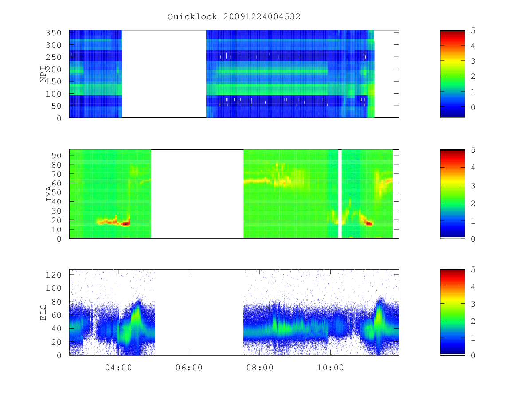The width and height of the screenshot is (532, 399).
Task: Click the plot title Quicklook 20091224004532
Action: click(x=234, y=17)
